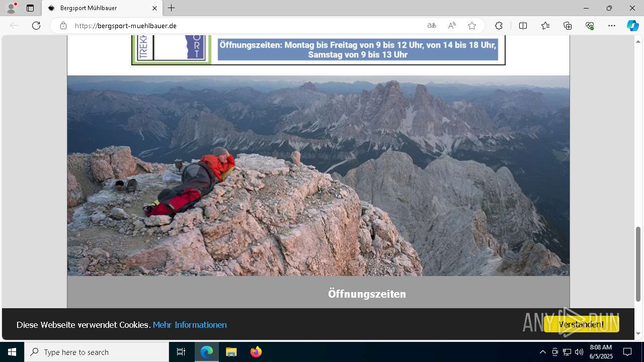Image resolution: width=644 pixels, height=362 pixels.
Task: Click the taskbar search box
Action: pos(97,352)
